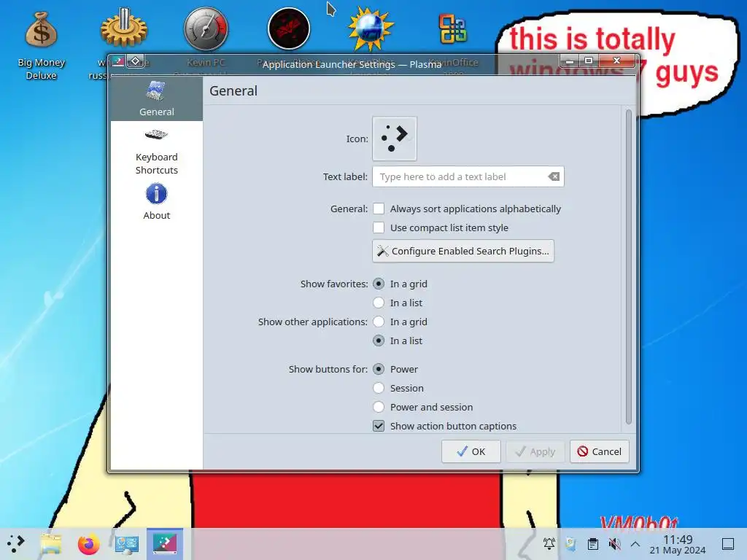This screenshot has width=747, height=560.
Task: Open the sun globe desktop icon
Action: (371, 28)
